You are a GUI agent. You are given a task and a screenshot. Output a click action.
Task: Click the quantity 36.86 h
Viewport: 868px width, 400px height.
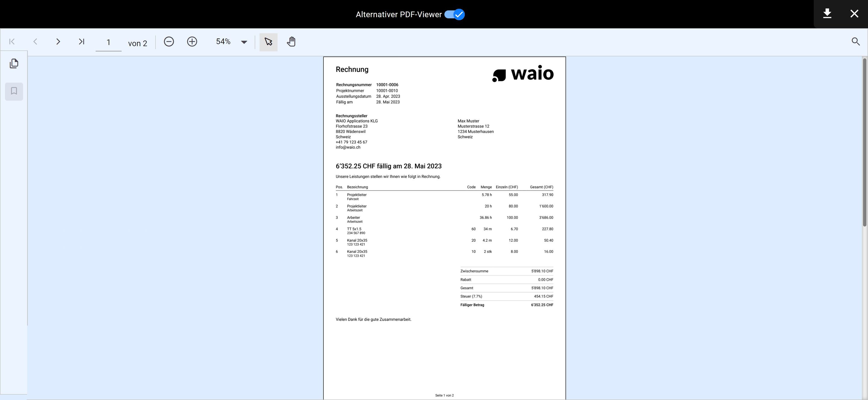click(x=486, y=217)
